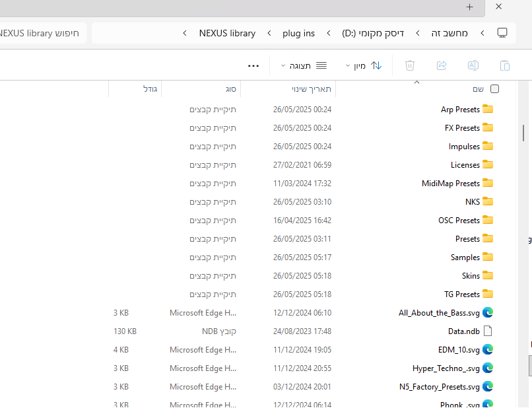Sort by the גודל size column header

pos(150,89)
